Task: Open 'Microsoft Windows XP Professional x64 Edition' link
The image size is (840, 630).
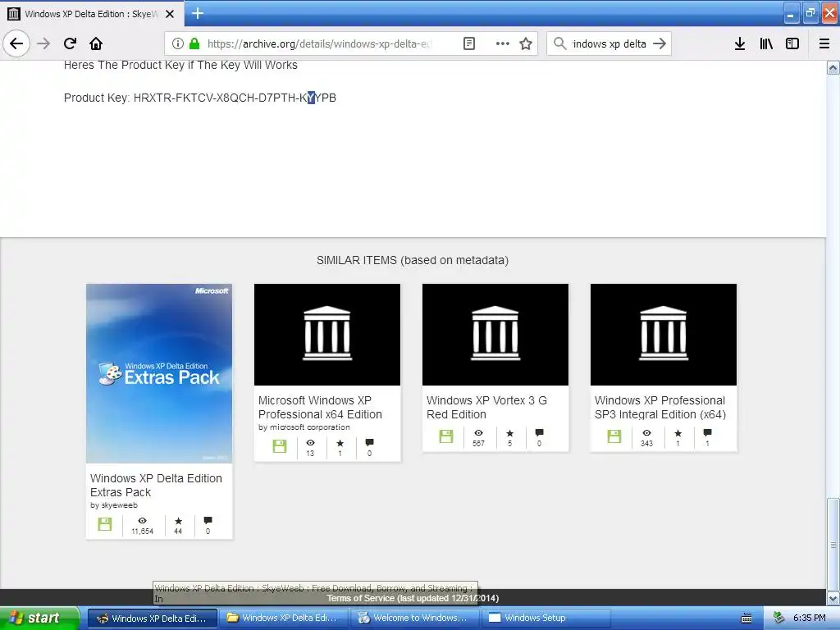Action: [321, 407]
